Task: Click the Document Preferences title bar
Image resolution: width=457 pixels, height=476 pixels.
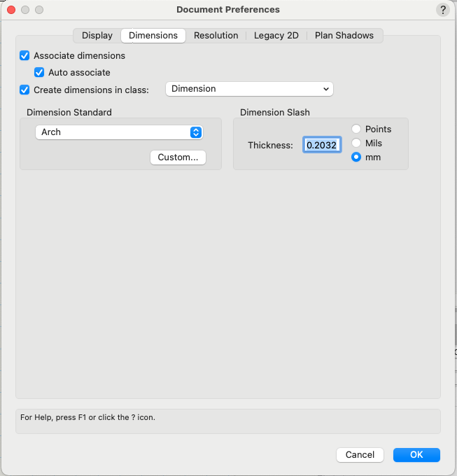Action: (x=228, y=10)
